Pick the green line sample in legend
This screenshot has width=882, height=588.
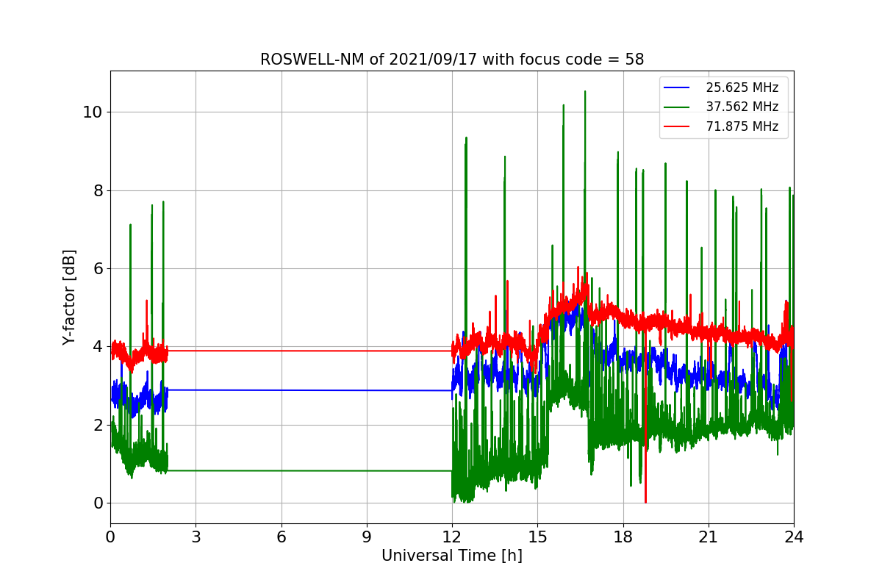tap(677, 107)
